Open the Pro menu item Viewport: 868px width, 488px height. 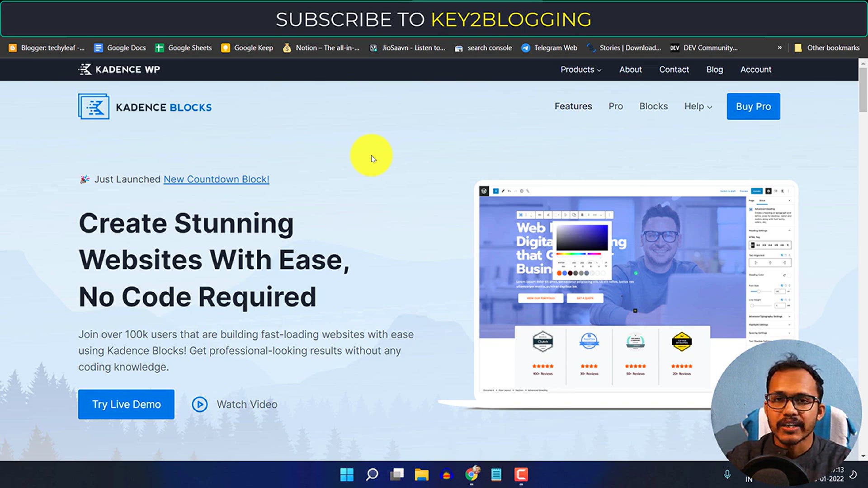(x=615, y=106)
